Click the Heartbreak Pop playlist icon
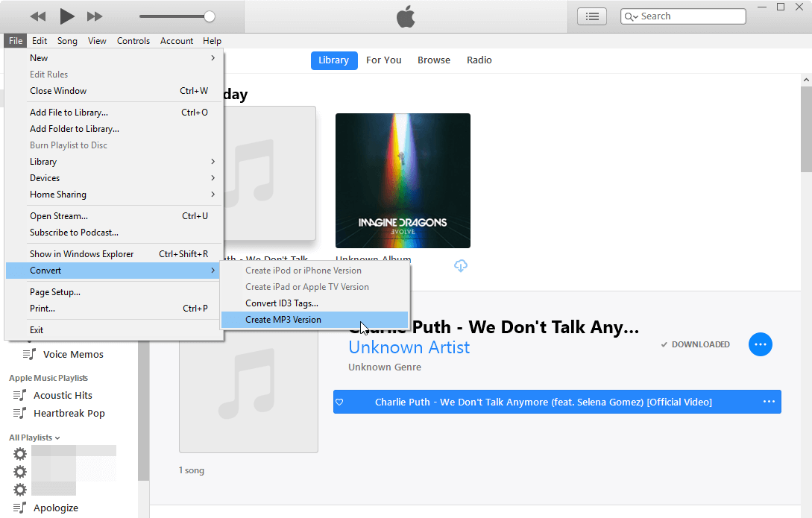This screenshot has width=812, height=518. click(19, 413)
